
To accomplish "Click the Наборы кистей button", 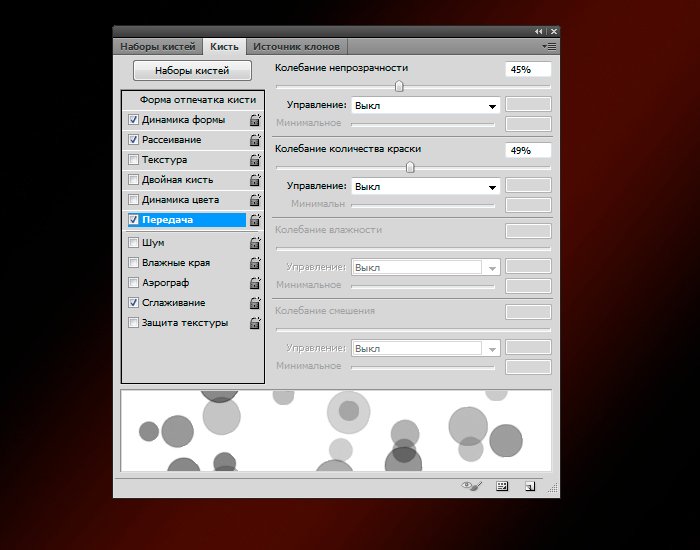I will pyautogui.click(x=192, y=70).
